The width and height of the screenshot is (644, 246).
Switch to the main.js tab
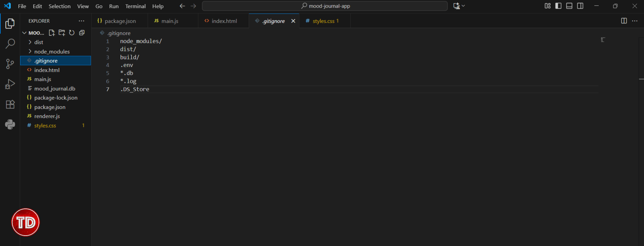[x=170, y=21]
